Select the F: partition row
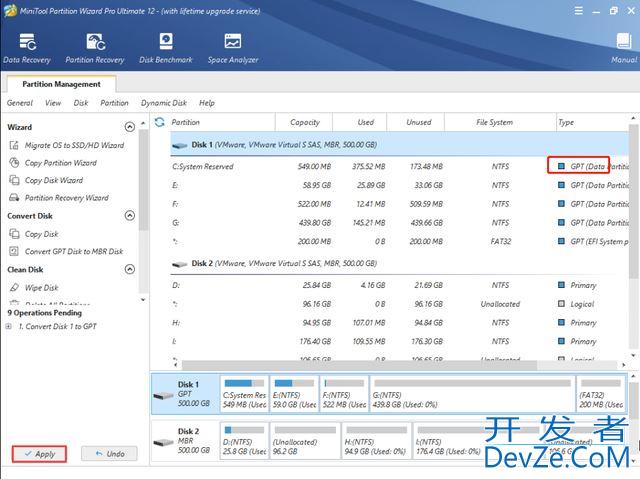Image resolution: width=640 pixels, height=479 pixels. [x=400, y=204]
